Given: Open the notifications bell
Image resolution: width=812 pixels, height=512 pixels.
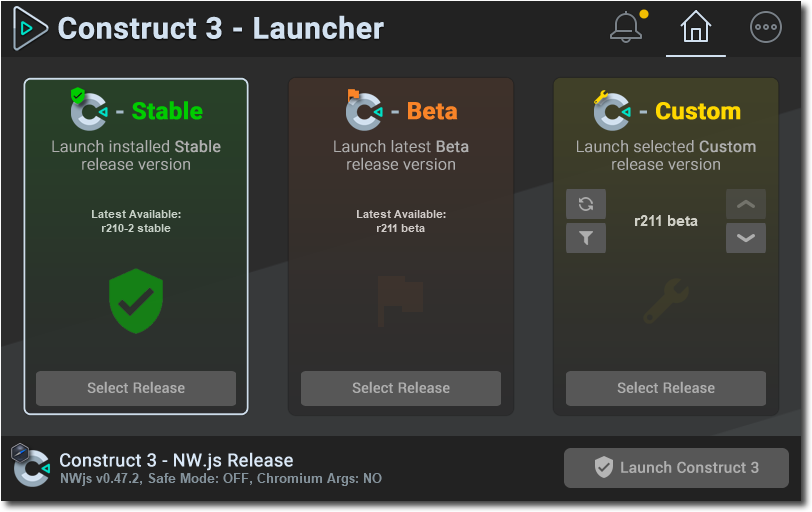Looking at the screenshot, I should [x=626, y=27].
